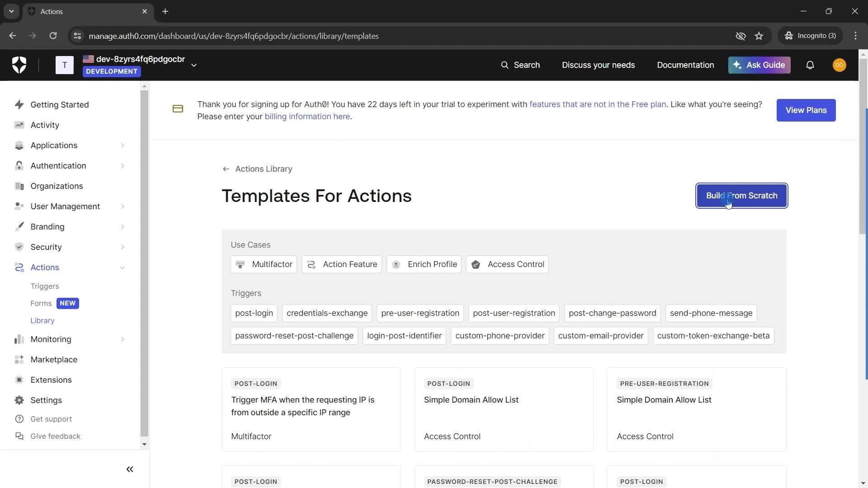The image size is (868, 488).
Task: Toggle the Access Control use case filter
Action: click(x=508, y=265)
